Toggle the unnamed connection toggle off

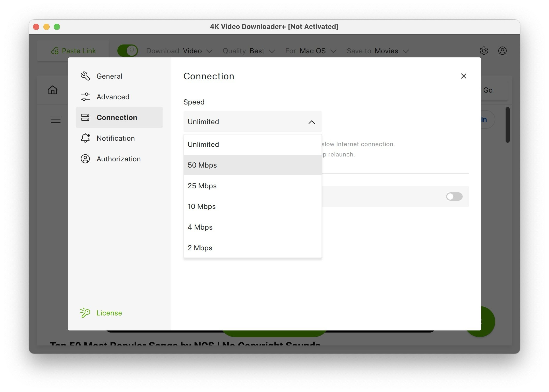tap(454, 196)
